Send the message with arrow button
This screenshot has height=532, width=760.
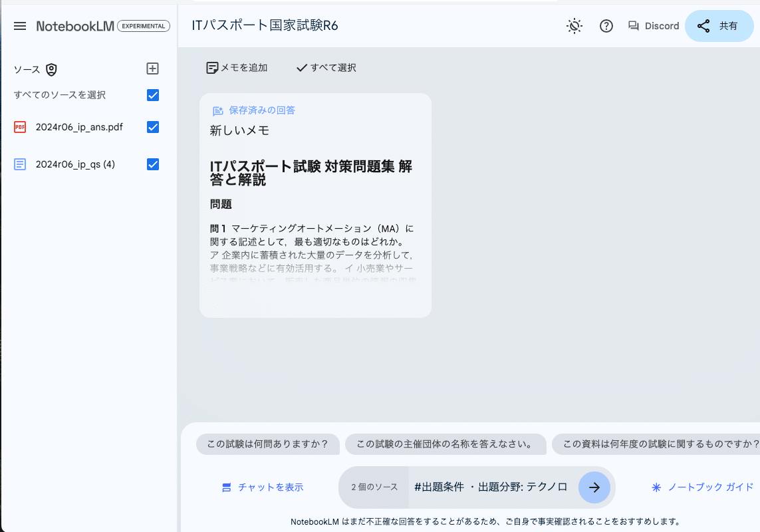(x=594, y=487)
